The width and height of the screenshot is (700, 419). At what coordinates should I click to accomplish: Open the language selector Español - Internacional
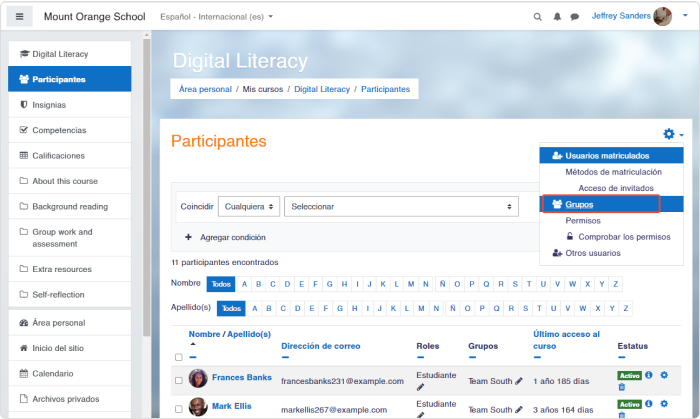(217, 17)
